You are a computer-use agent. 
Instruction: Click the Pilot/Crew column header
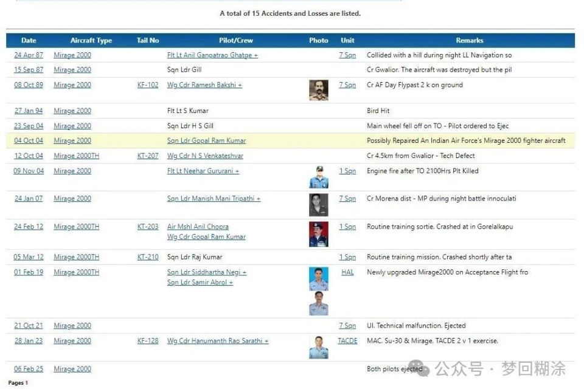click(x=236, y=41)
